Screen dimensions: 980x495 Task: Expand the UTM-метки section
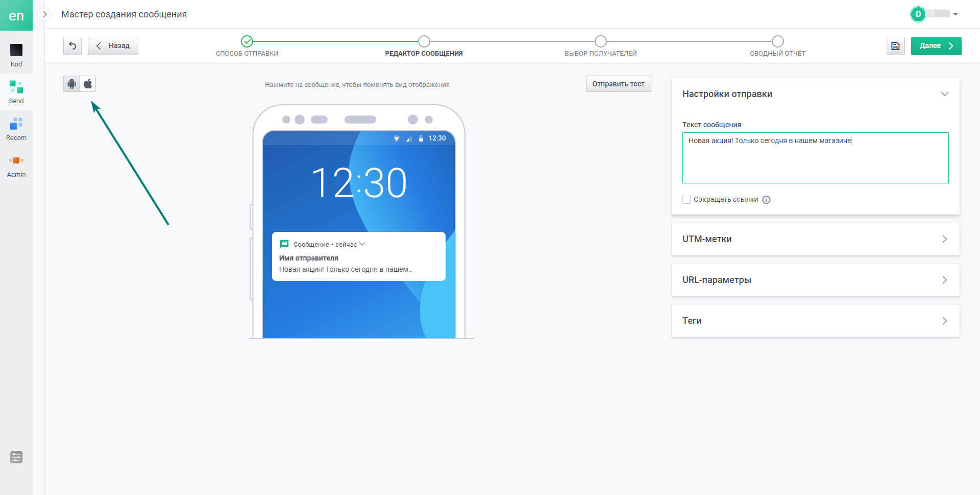coord(815,239)
